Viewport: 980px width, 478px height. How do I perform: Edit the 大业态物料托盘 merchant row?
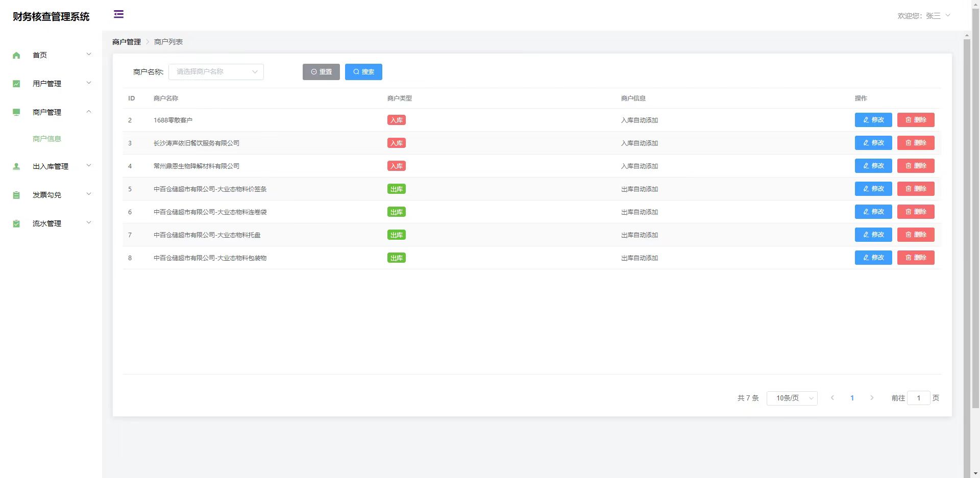[873, 235]
